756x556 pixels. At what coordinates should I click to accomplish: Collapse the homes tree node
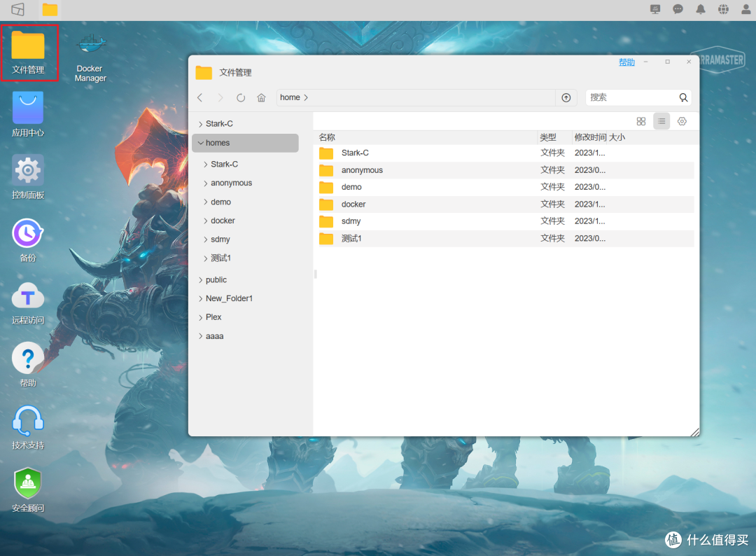[201, 143]
